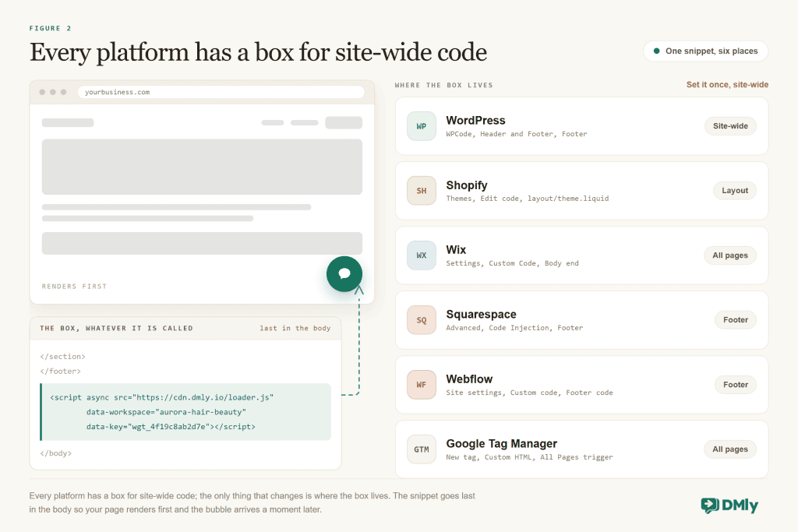798x532 pixels.
Task: Open the green chat bubble widget
Action: (x=344, y=273)
